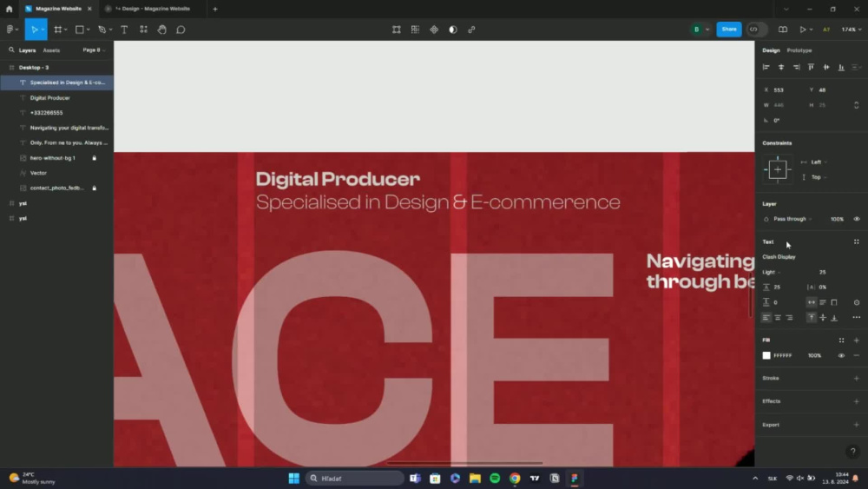Select the Comment tool

click(181, 30)
